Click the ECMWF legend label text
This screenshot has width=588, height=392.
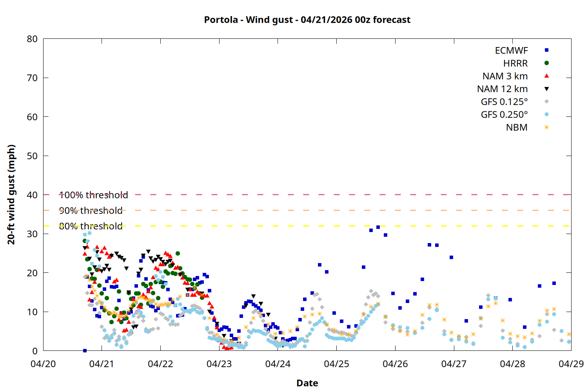coord(511,51)
